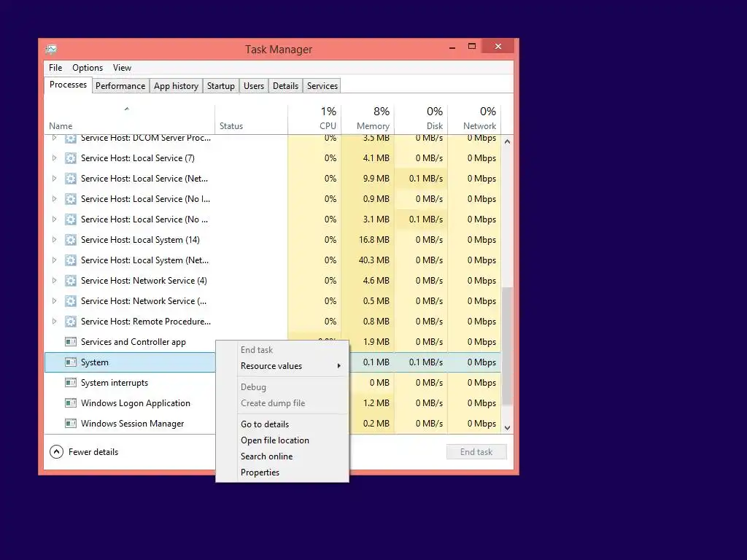Screen dimensions: 747x560
Task: Click the gear icon for Service Host: Network Service (4)
Action: point(71,281)
